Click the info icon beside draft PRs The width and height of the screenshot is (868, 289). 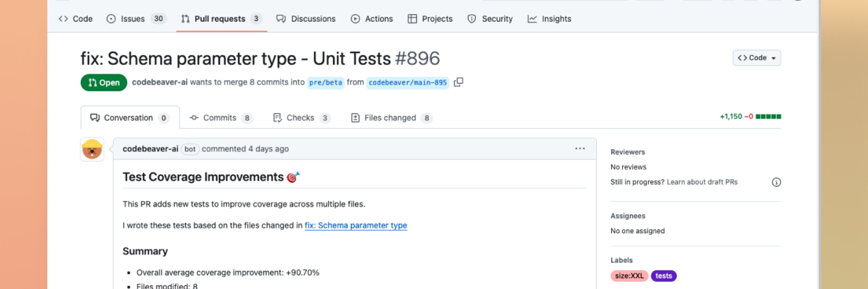click(x=776, y=182)
